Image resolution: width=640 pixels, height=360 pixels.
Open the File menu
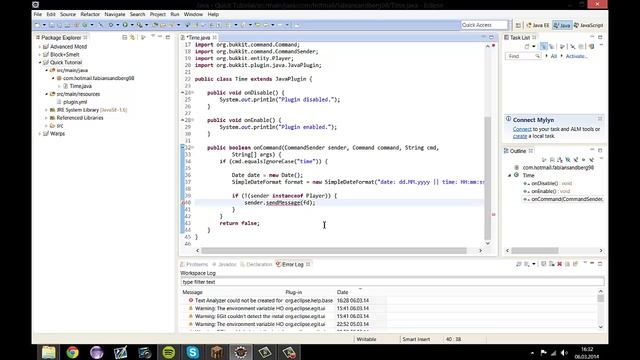pyautogui.click(x=38, y=14)
